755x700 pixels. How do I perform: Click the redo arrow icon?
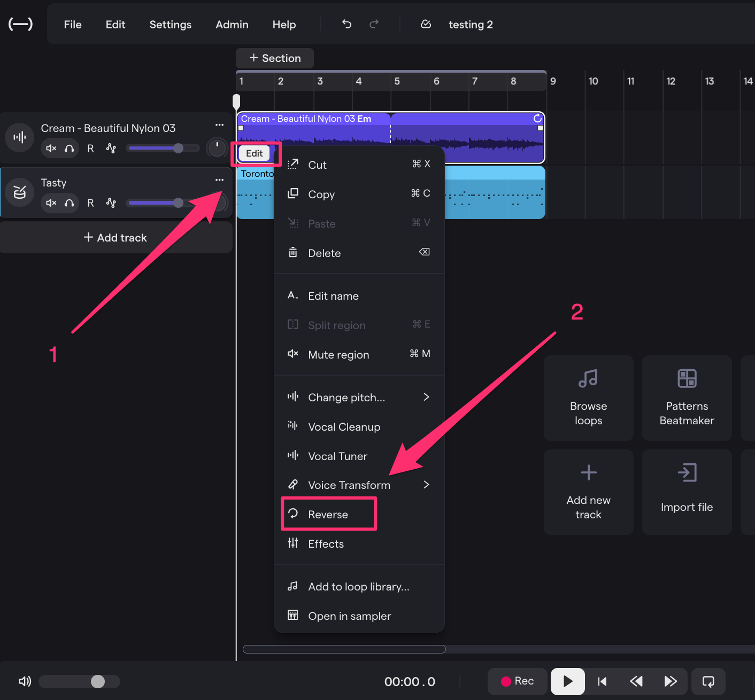point(374,24)
